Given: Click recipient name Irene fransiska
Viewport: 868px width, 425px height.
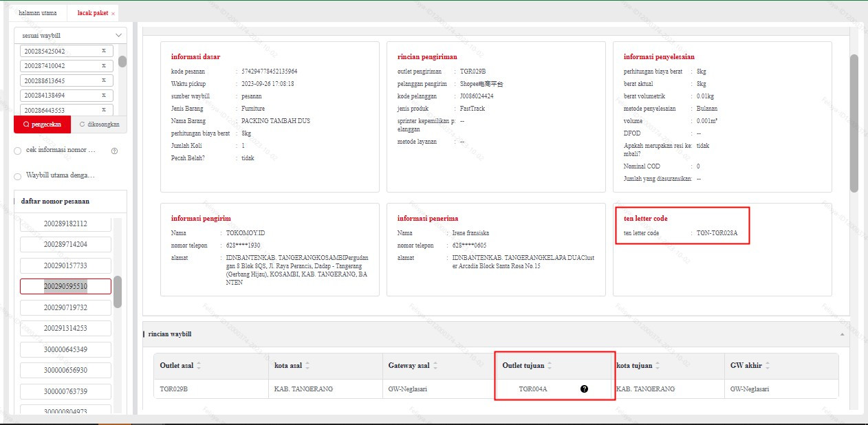Looking at the screenshot, I should pos(470,233).
